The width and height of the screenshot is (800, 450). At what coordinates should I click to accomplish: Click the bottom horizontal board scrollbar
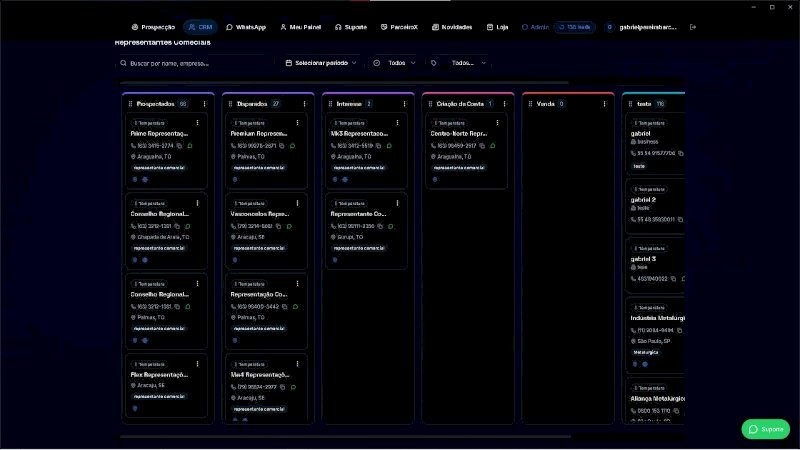click(x=345, y=437)
